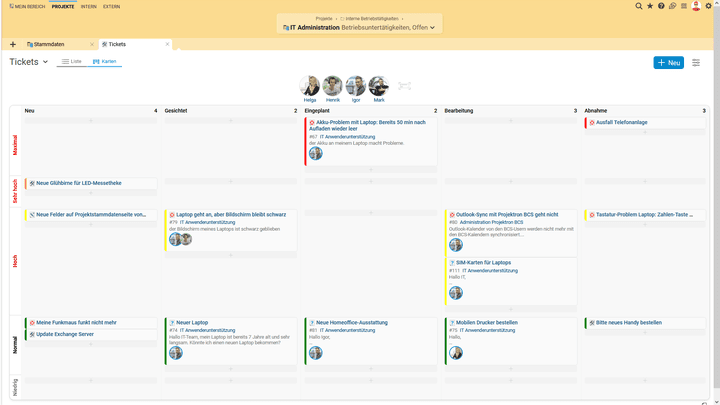The width and height of the screenshot is (720, 405).
Task: Open Neue Felder auf Projektstammdatenseite ticket
Action: 91,214
